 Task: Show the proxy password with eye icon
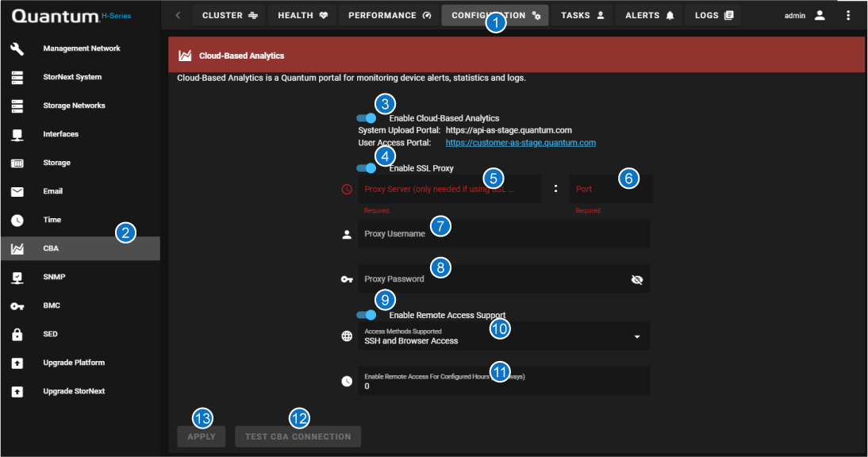tap(637, 279)
